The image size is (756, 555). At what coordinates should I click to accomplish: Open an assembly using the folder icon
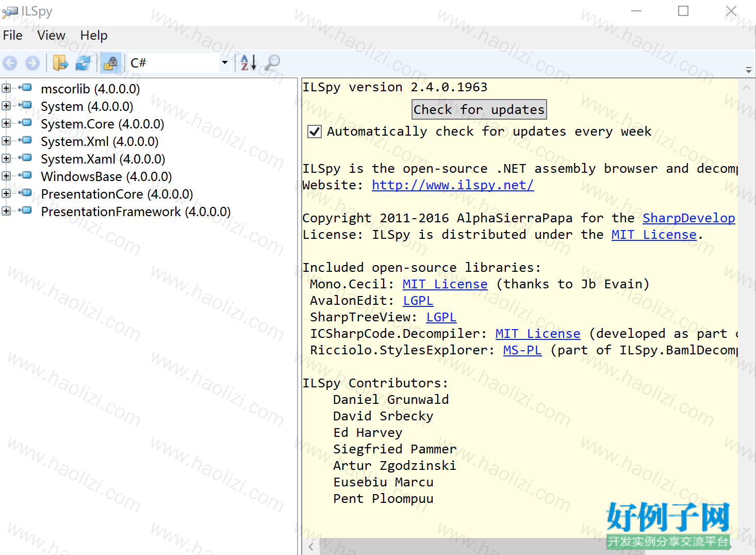click(x=60, y=63)
